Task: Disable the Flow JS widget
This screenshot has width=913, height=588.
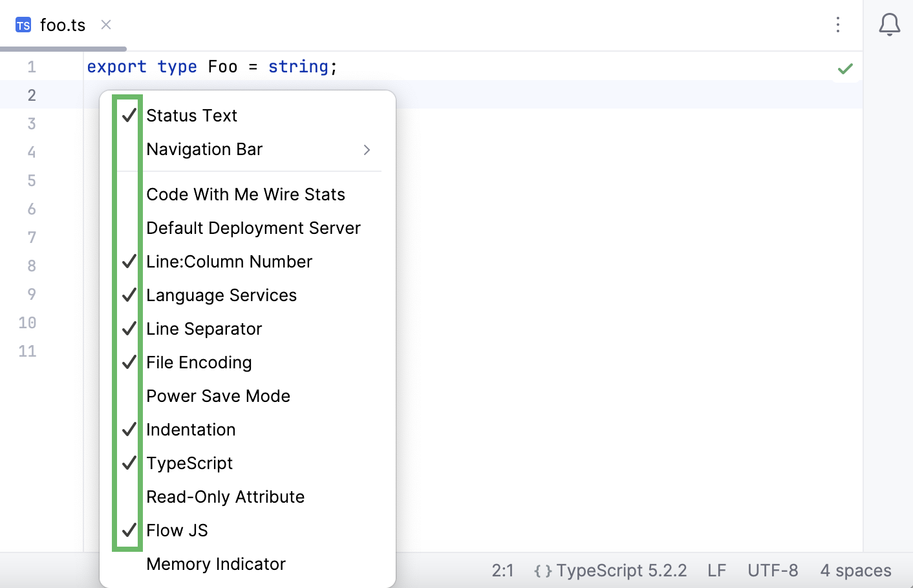Action: coord(177,530)
